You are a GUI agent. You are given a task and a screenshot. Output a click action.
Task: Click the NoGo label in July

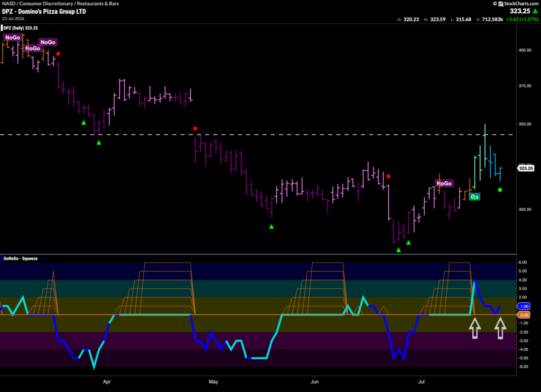pos(444,183)
